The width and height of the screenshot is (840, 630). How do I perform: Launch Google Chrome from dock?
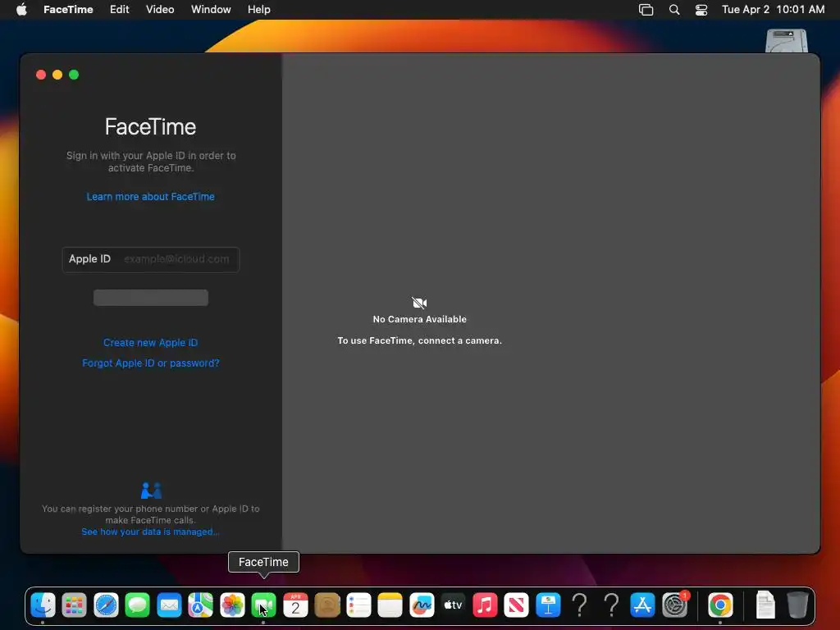(x=720, y=605)
